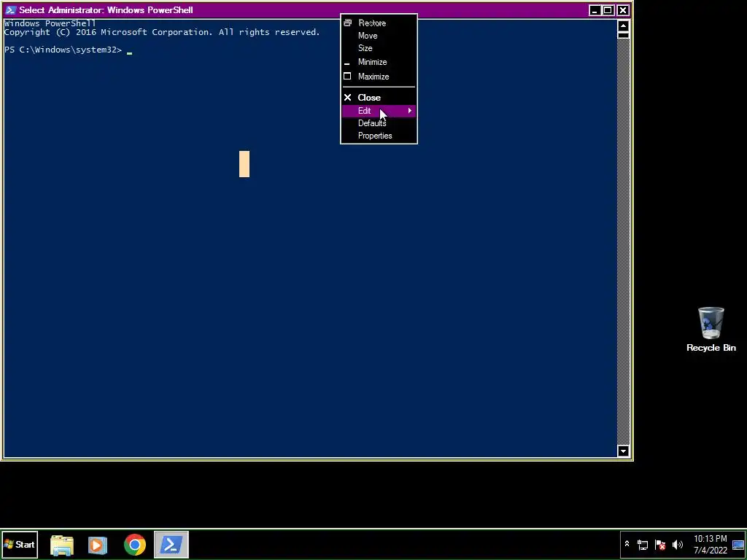Click the scrollbar down arrow in PowerShell

click(x=623, y=451)
